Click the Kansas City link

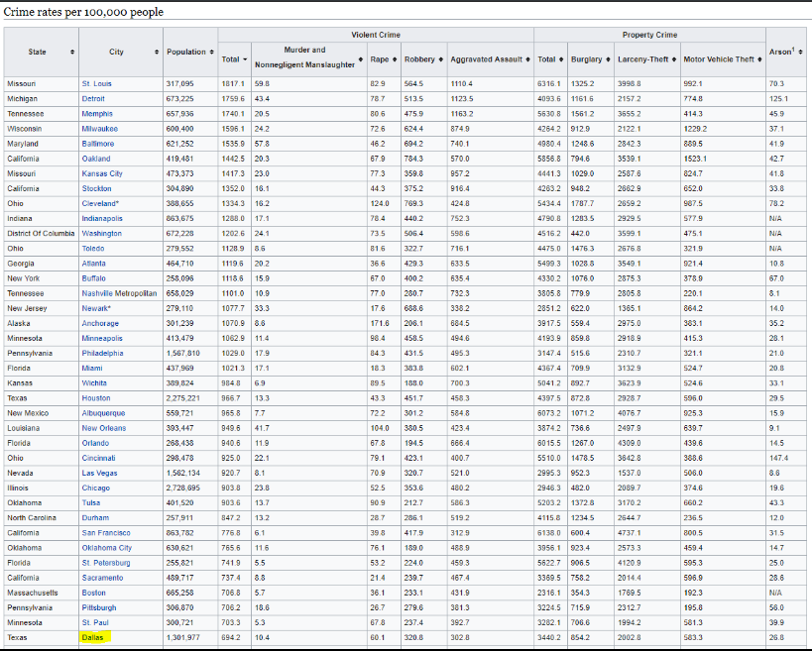click(x=102, y=173)
